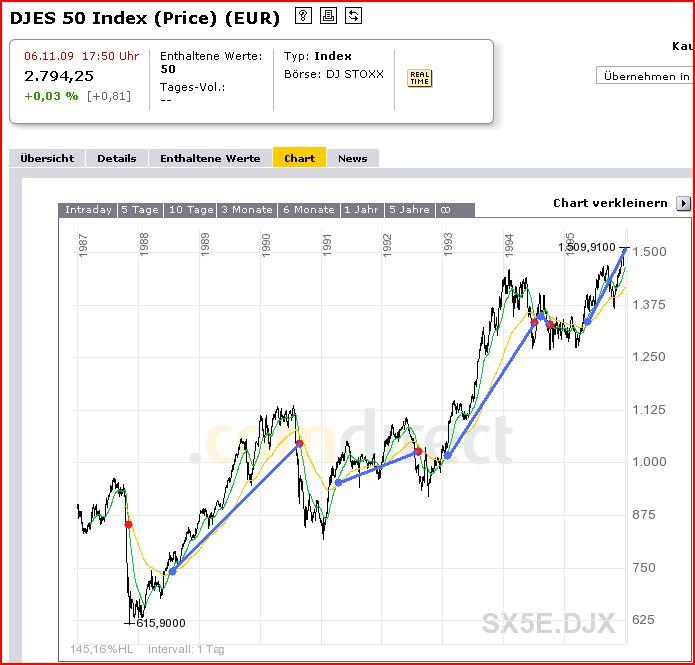Viewport: 695px width, 665px height.
Task: Show the 5 Jahre chart range
Action: pyautogui.click(x=409, y=210)
